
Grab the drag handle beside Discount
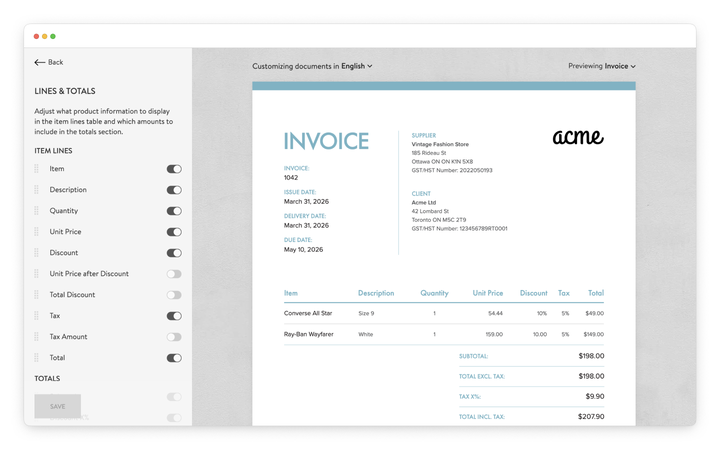(37, 253)
